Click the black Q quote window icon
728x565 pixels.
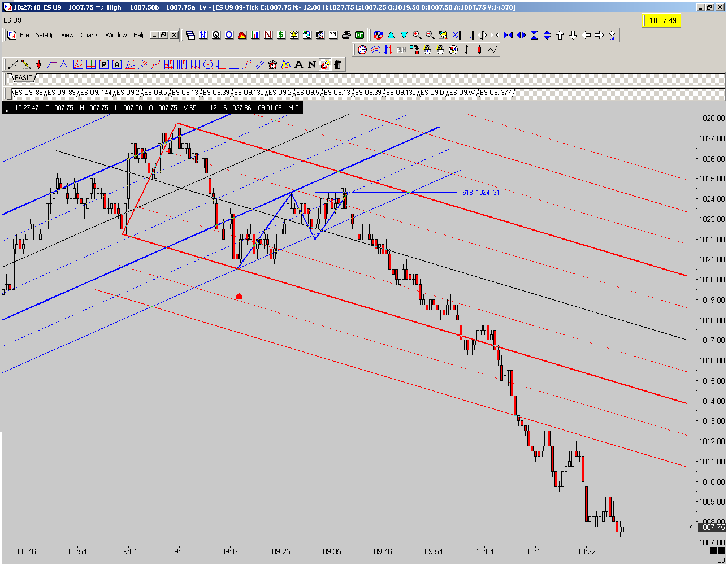(216, 35)
